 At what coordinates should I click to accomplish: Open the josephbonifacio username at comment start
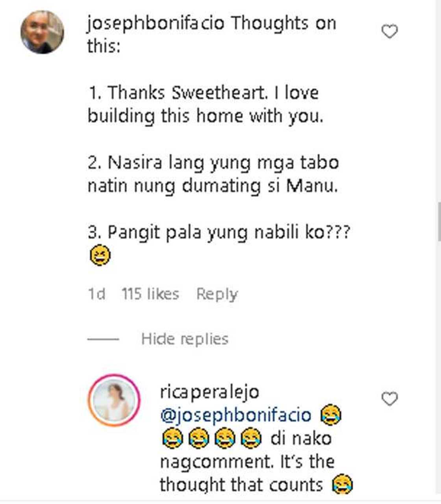coord(156,23)
